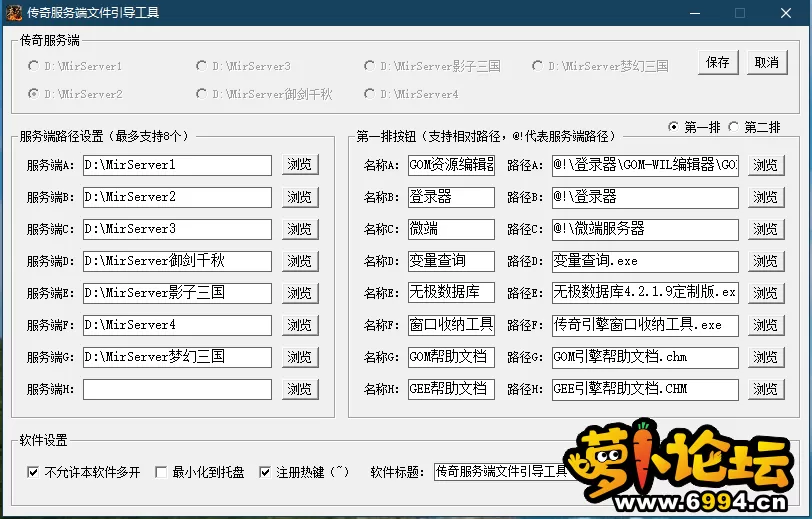Edit 服务端B field containing D:\MirServer2

(177, 197)
